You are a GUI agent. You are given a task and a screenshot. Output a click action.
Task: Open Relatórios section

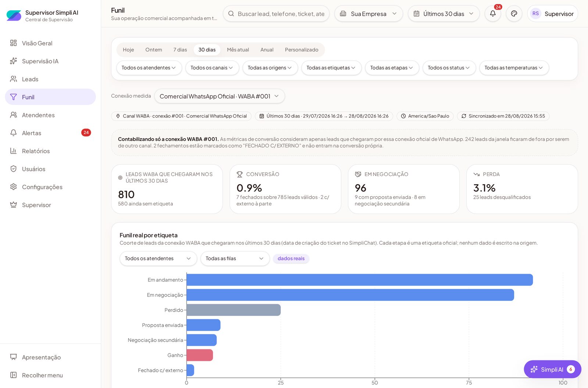tap(50, 151)
